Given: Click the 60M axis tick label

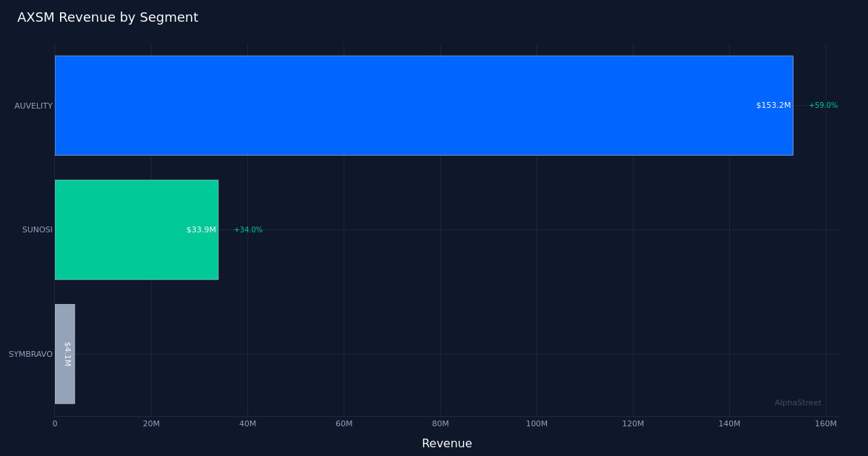Looking at the screenshot, I should (344, 424).
